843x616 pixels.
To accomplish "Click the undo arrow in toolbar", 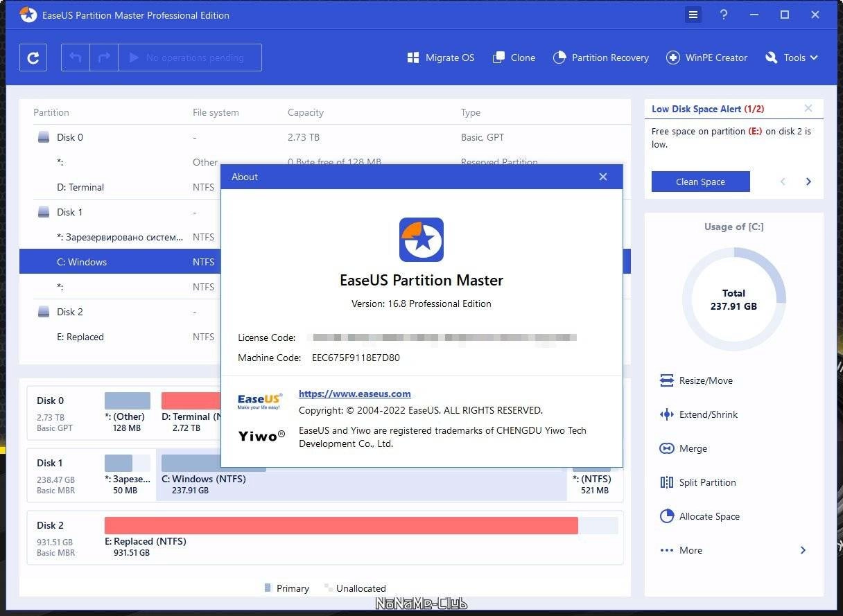I will (x=76, y=58).
